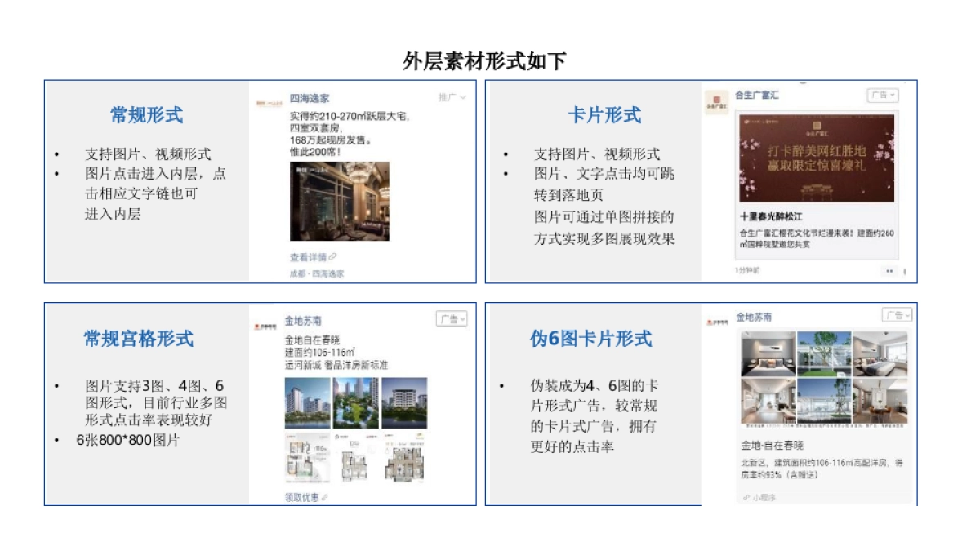The width and height of the screenshot is (980, 551).
Task: Click the link chain icon beside 查看详情
Action: [x=334, y=255]
